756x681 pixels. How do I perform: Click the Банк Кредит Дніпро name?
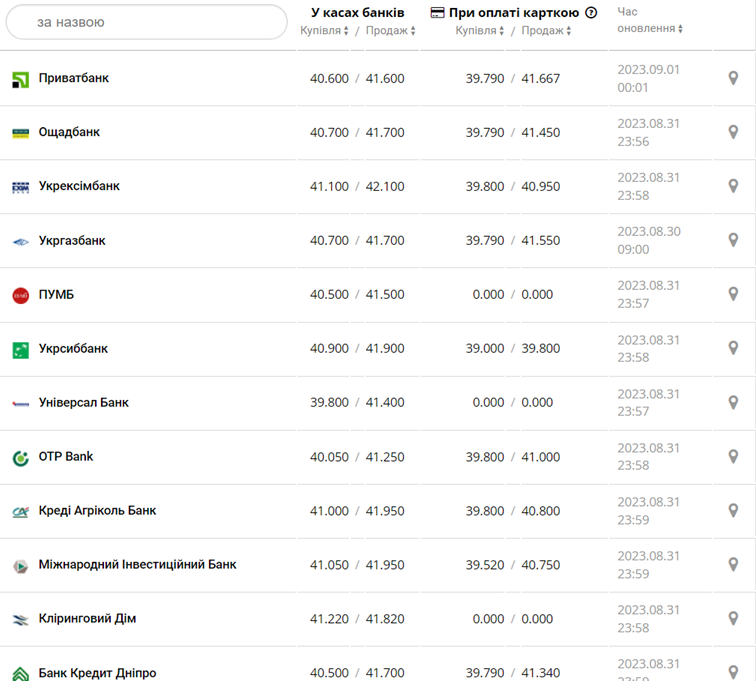97,673
